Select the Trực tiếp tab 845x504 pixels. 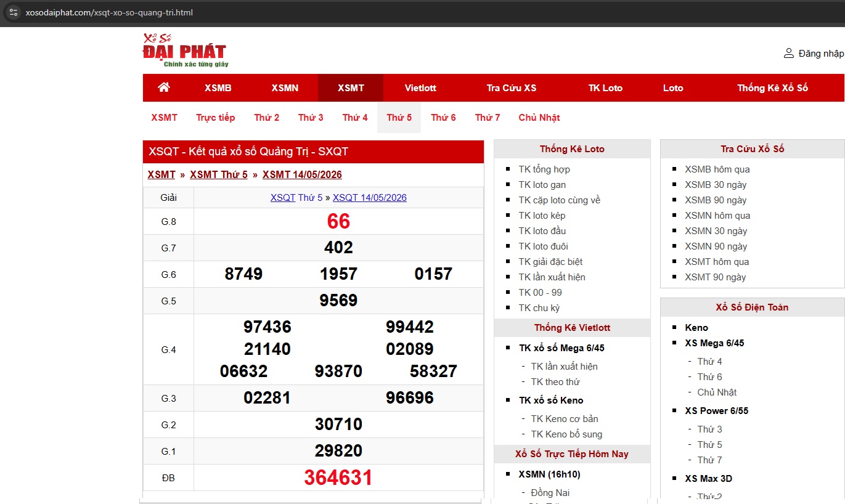216,118
